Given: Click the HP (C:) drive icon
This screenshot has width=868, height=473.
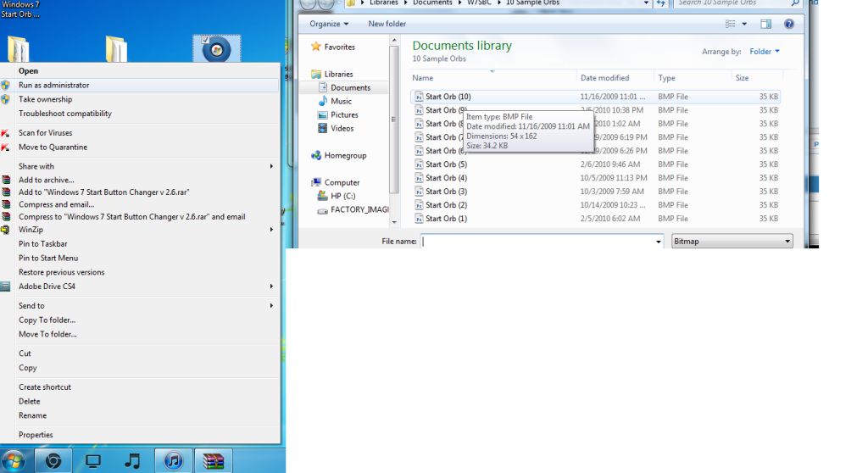Looking at the screenshot, I should pyautogui.click(x=323, y=196).
